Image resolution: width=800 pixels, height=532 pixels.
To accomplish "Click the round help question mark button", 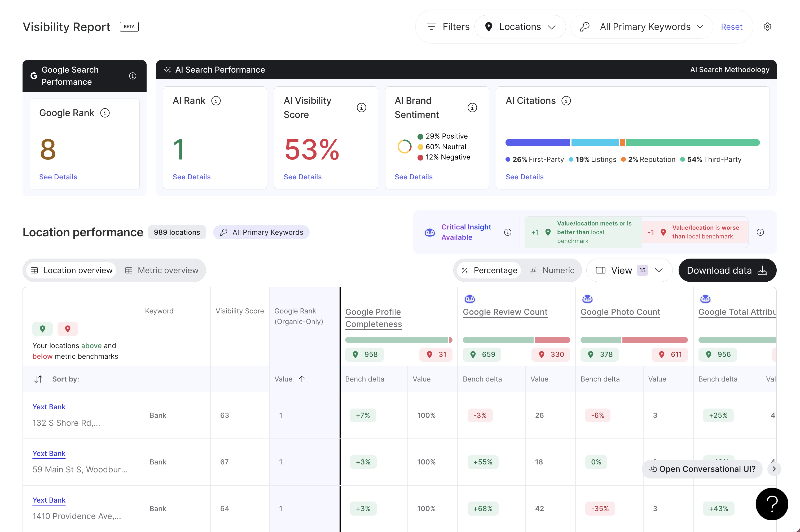I will [771, 503].
